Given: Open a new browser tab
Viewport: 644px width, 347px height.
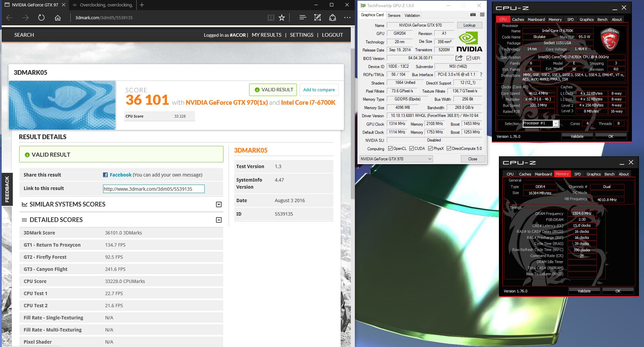Looking at the screenshot, I should 142,5.
